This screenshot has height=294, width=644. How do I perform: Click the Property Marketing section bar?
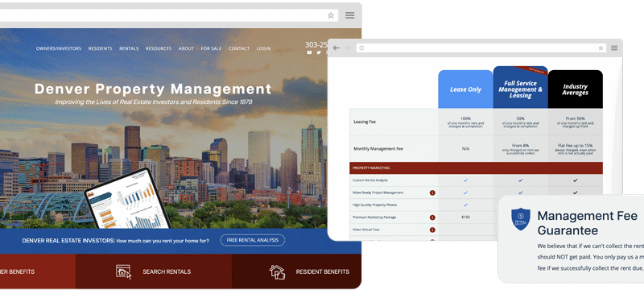pyautogui.click(x=476, y=168)
